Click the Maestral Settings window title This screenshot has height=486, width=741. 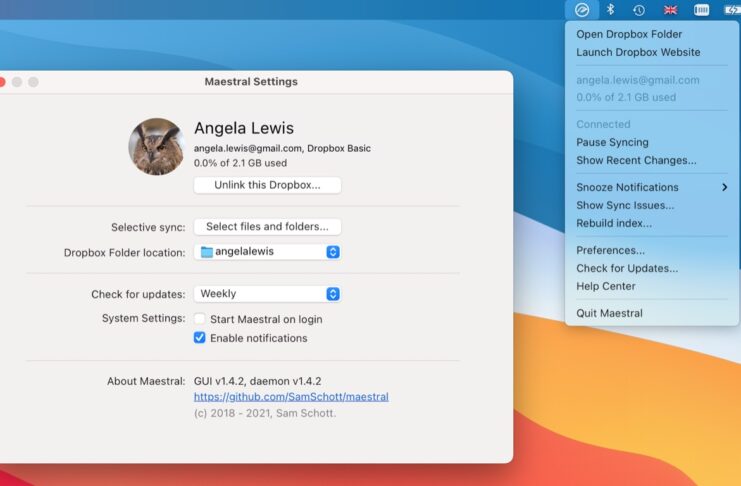pos(251,81)
